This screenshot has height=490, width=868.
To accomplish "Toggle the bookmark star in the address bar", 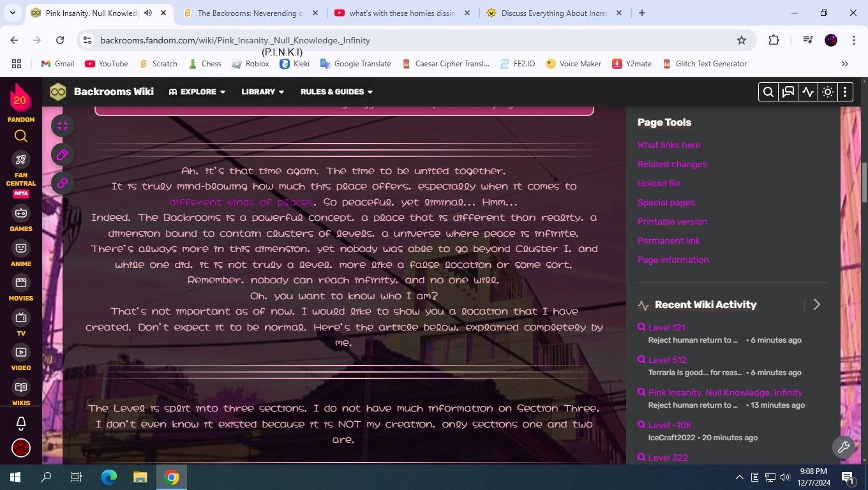I will coord(742,40).
